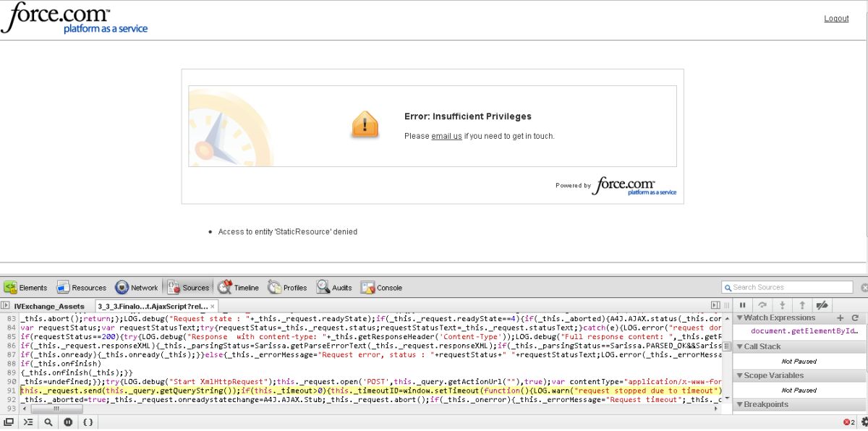Click the Error: Insufficient Privileges heading
868x431 pixels.
pos(467,116)
